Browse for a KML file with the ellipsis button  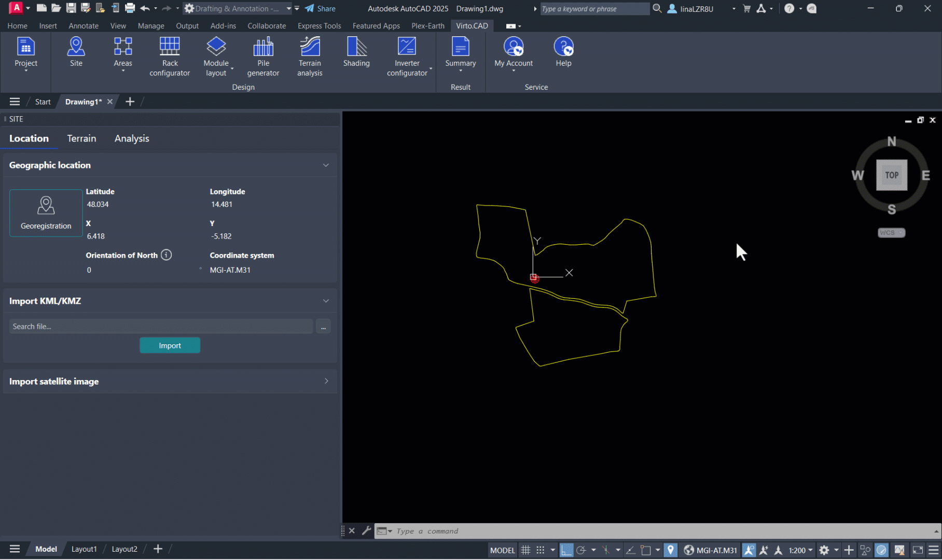tap(323, 327)
